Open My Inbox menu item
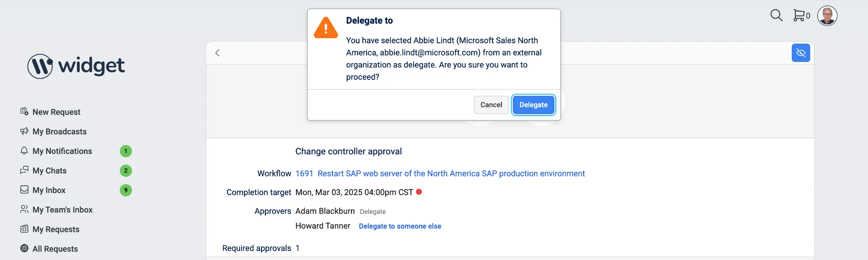 (x=49, y=190)
